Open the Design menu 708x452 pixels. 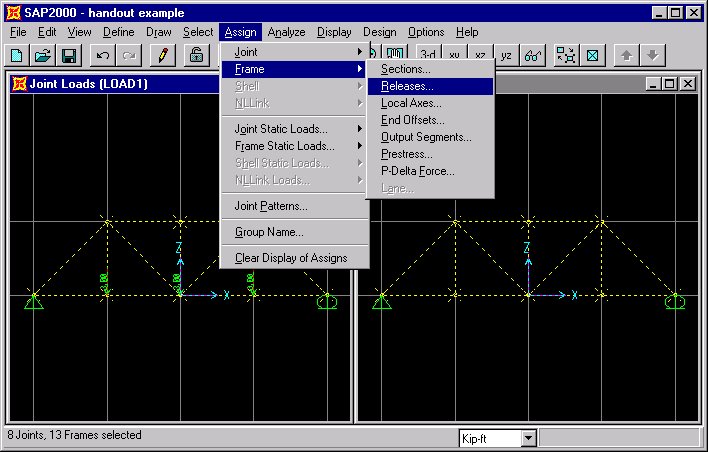[379, 32]
